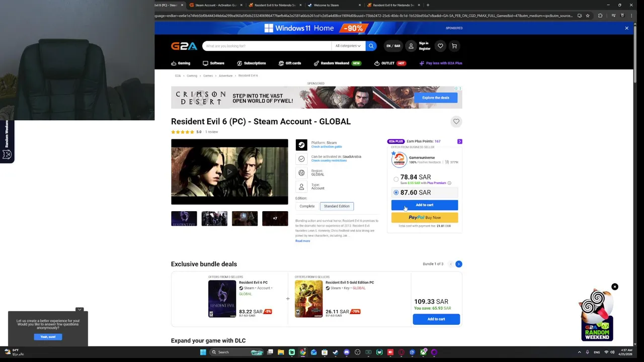
Task: Select the 87.60 SAR price option
Action: coord(396,193)
